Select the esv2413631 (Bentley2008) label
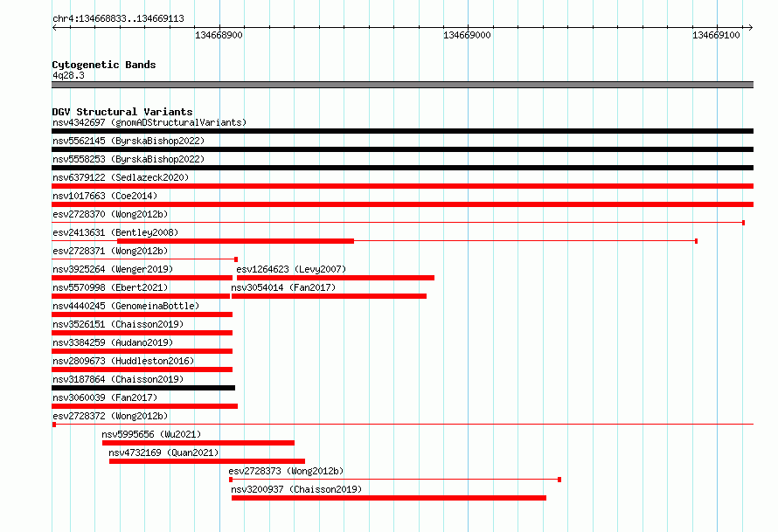This screenshot has width=778, height=532. pos(115,232)
